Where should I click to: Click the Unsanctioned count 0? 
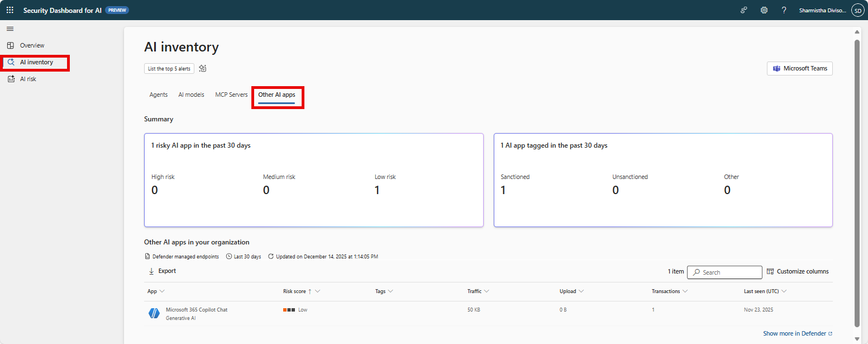pyautogui.click(x=616, y=190)
